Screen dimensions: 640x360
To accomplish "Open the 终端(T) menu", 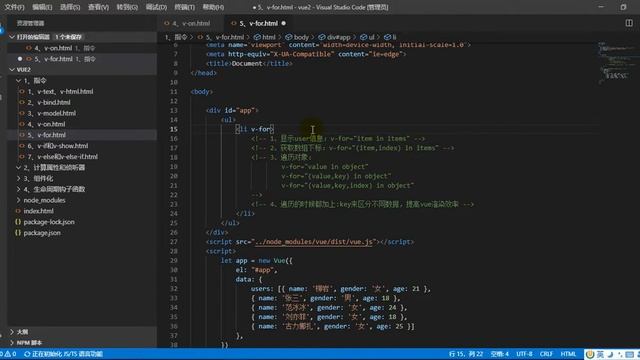I will click(x=184, y=7).
